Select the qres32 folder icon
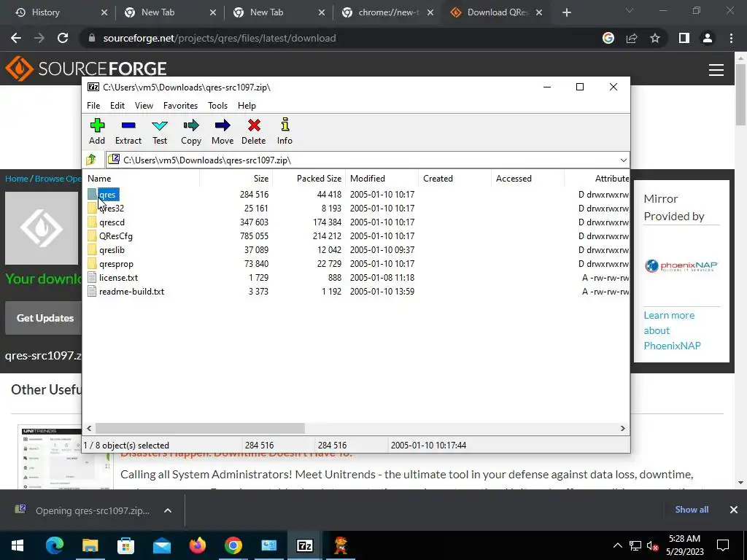This screenshot has width=747, height=560. [x=92, y=208]
